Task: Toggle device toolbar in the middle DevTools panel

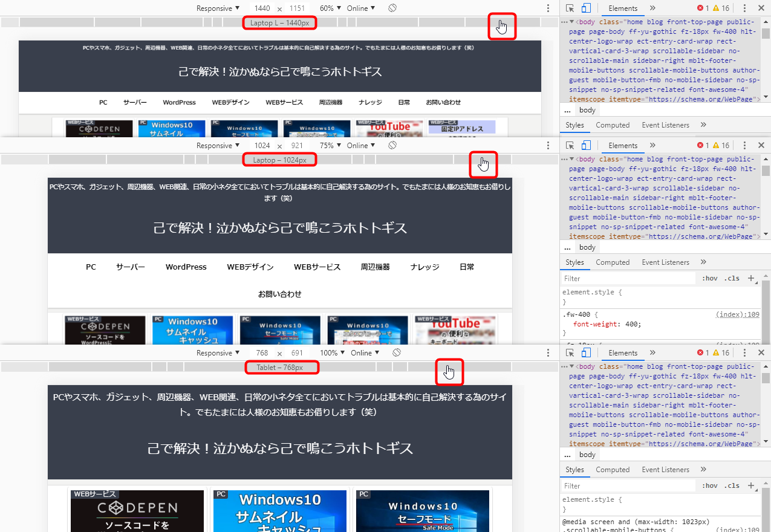Action: pos(586,146)
